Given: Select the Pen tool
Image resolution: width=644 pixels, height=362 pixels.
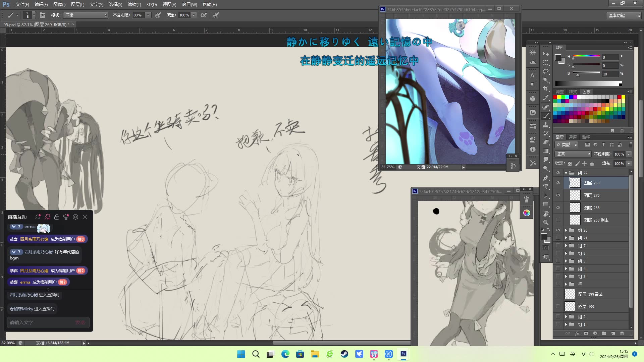Looking at the screenshot, I should [546, 178].
